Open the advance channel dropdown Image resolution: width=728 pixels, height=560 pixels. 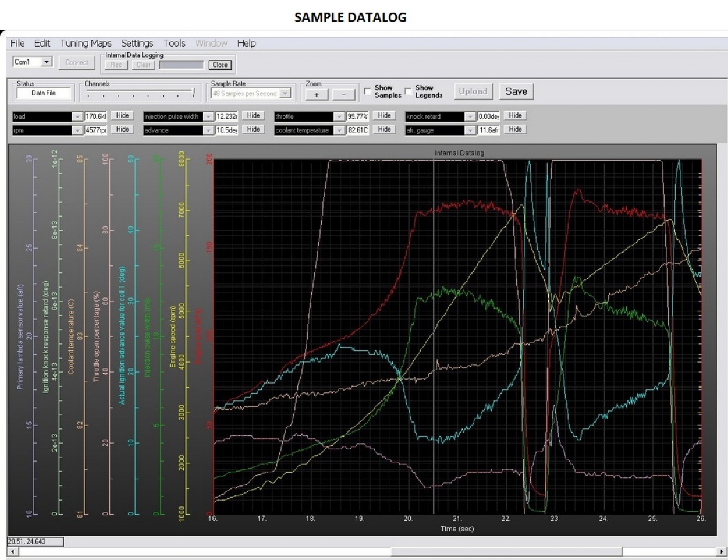(x=208, y=130)
